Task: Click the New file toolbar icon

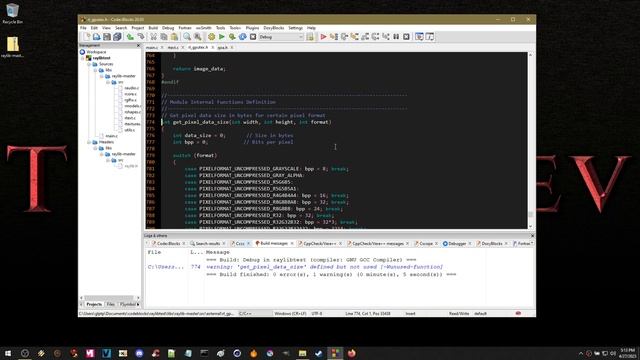Action: [x=86, y=37]
